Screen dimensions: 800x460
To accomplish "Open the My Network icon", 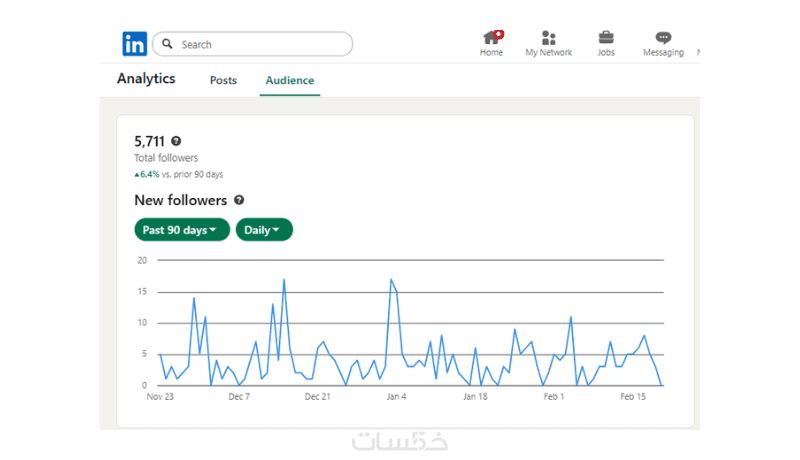I will [x=549, y=38].
